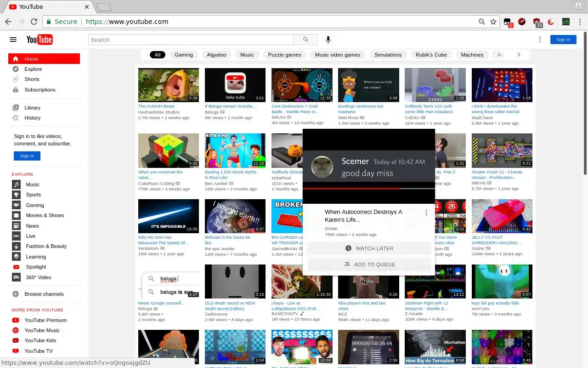This screenshot has height=368, width=588.
Task: Open 'When Autocorrect Destroys A Karen's Life' title
Action: pyautogui.click(x=363, y=216)
